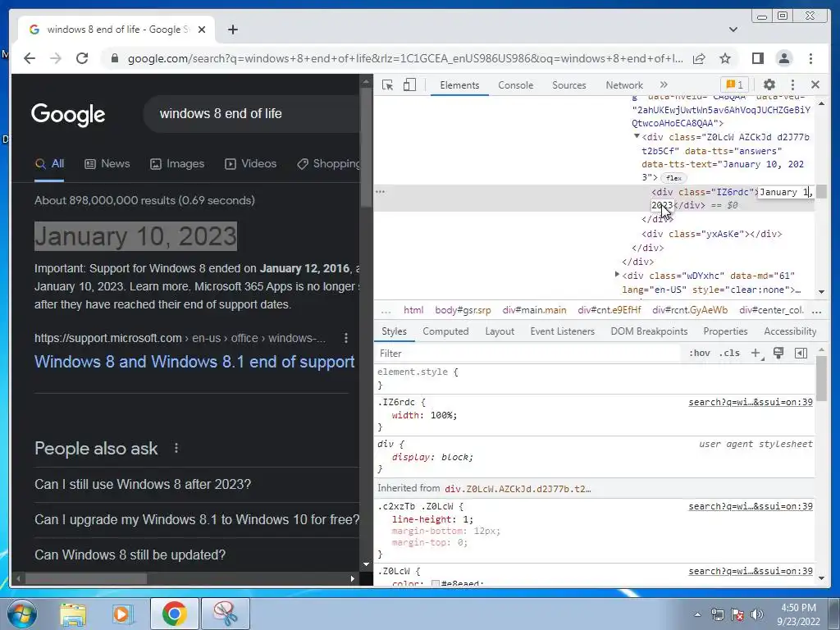Open the DOM Breakpoints tab
This screenshot has width=840, height=630.
coord(649,331)
